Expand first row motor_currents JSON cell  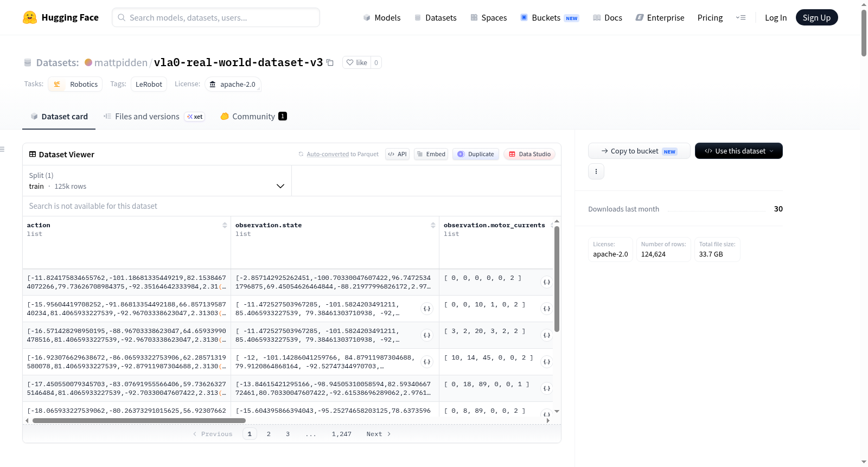click(547, 282)
